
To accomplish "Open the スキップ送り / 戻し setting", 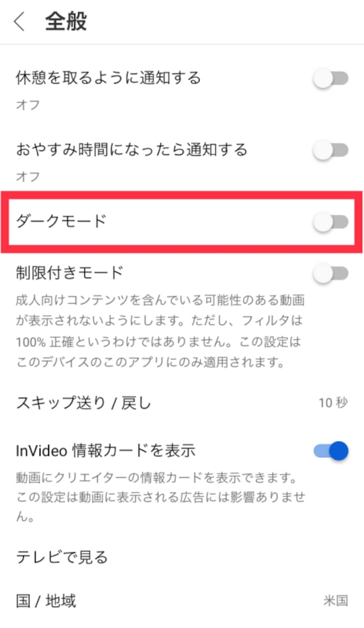I will 182,403.
